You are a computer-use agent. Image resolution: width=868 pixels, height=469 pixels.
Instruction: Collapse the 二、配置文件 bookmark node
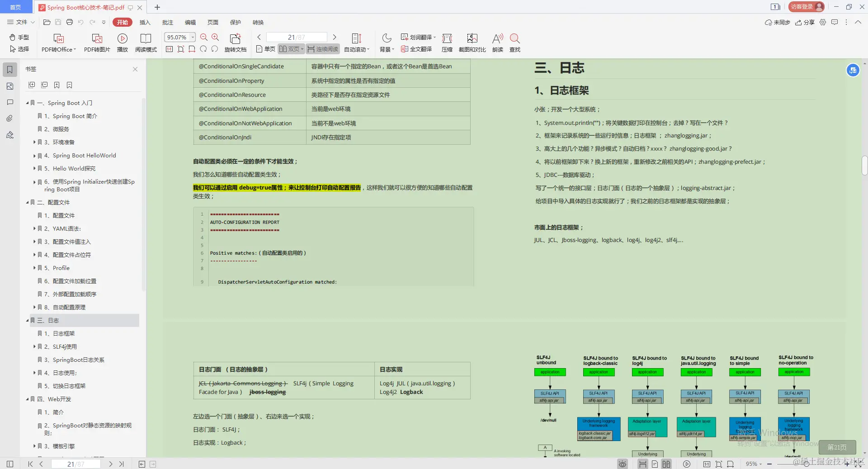tap(28, 203)
